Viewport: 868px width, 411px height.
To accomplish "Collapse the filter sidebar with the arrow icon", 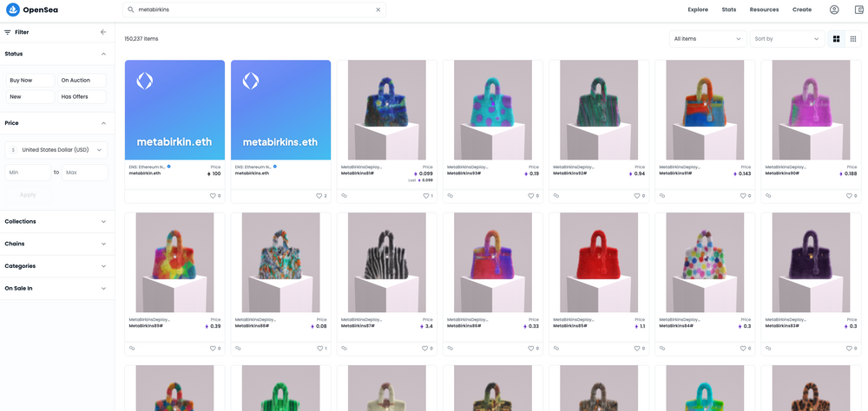I will click(103, 32).
